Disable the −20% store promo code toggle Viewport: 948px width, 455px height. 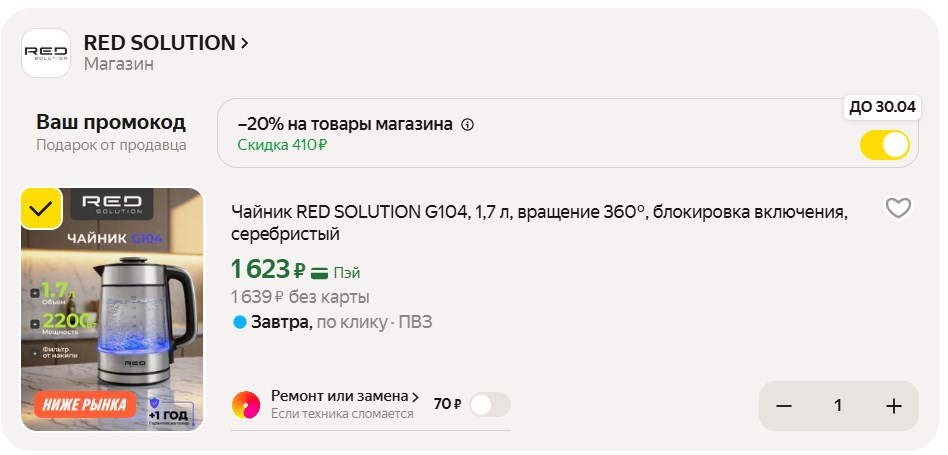tap(884, 144)
